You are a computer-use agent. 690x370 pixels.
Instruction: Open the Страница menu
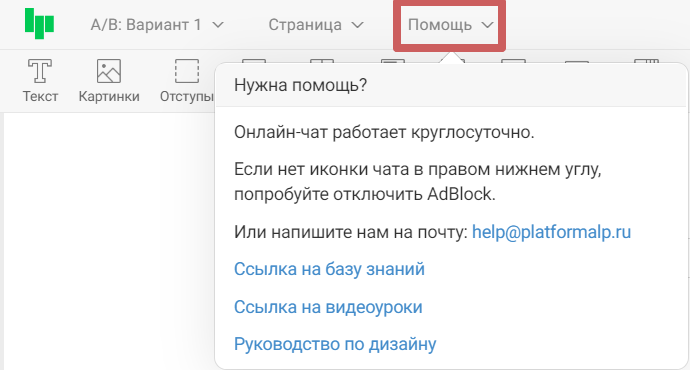[x=316, y=25]
